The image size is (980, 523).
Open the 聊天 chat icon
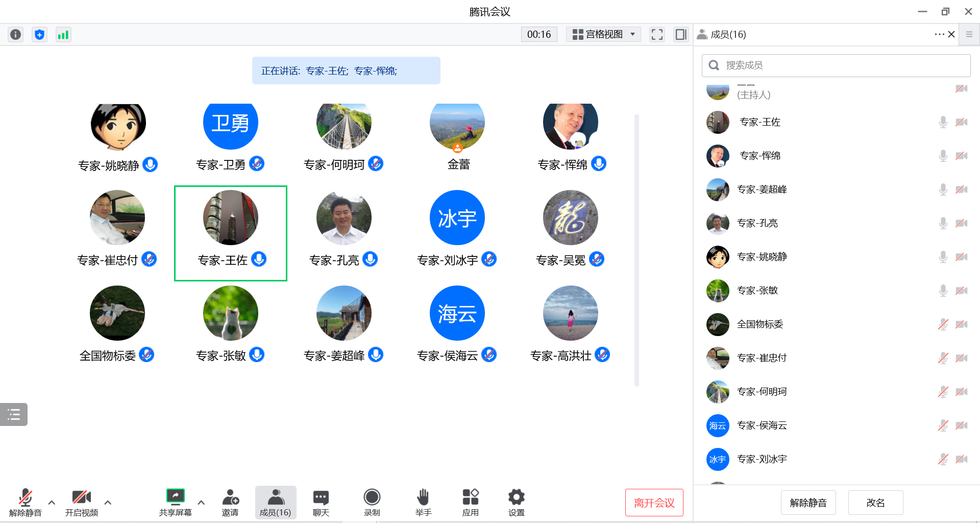(321, 503)
